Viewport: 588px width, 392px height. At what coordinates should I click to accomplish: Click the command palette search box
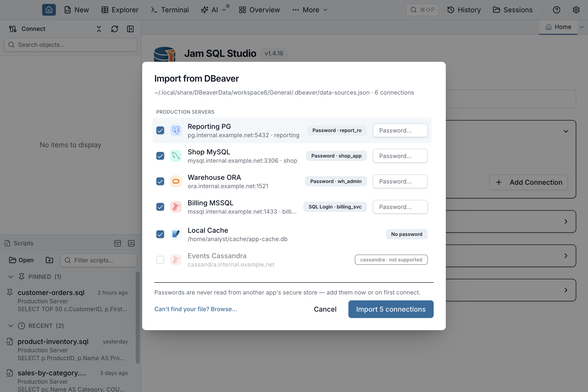tap(422, 10)
